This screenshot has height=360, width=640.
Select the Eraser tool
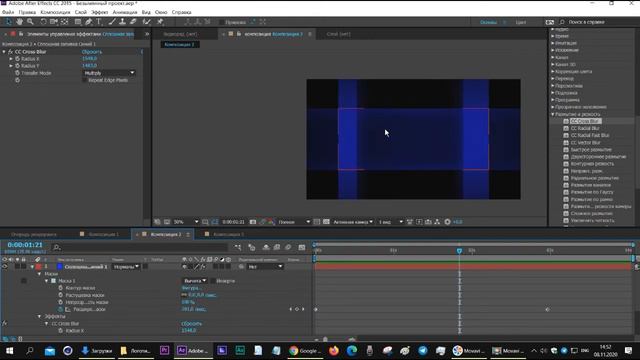tap(133, 22)
